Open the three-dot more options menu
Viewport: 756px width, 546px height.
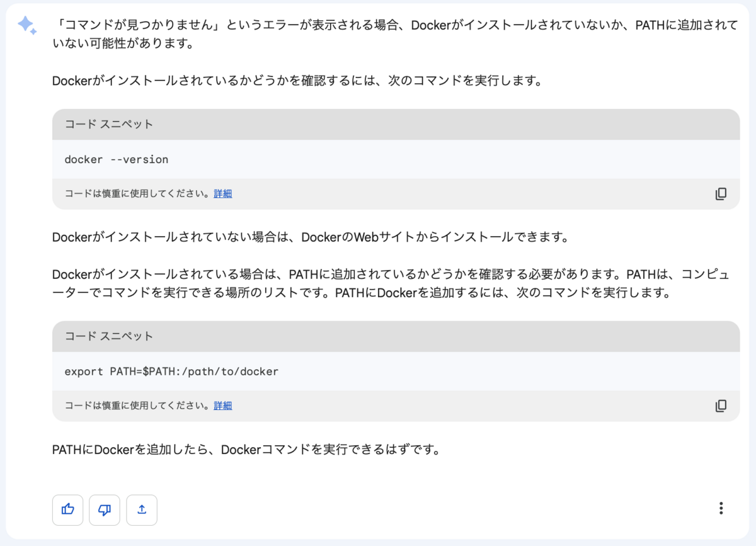[721, 509]
